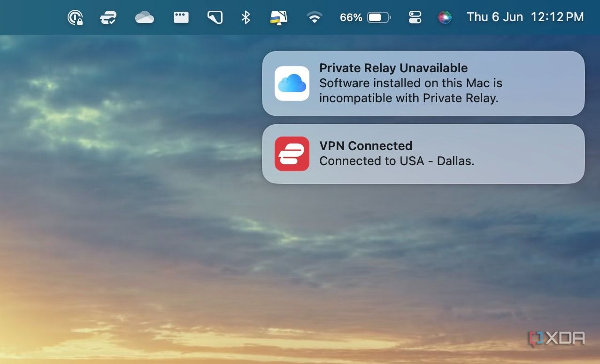Viewport: 600px width, 364px height.
Task: Click the screen lock timer icon
Action: click(75, 17)
